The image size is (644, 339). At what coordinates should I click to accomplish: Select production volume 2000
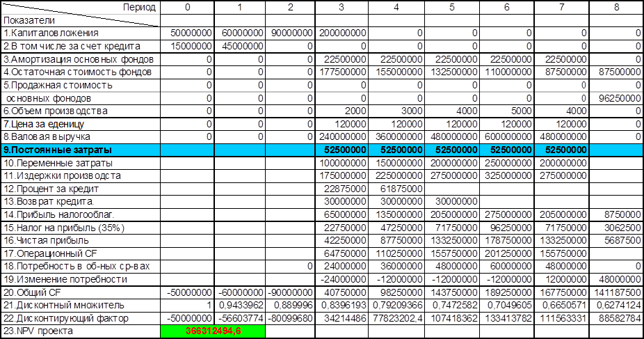point(355,111)
